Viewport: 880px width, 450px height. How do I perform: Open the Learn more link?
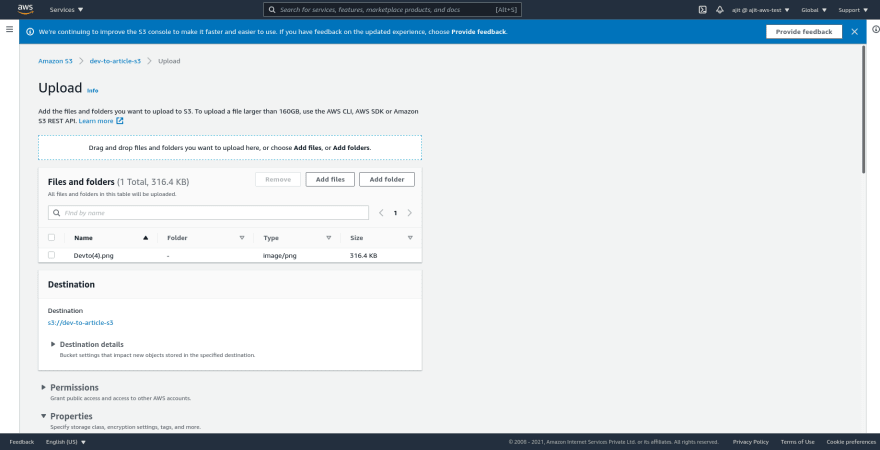96,121
